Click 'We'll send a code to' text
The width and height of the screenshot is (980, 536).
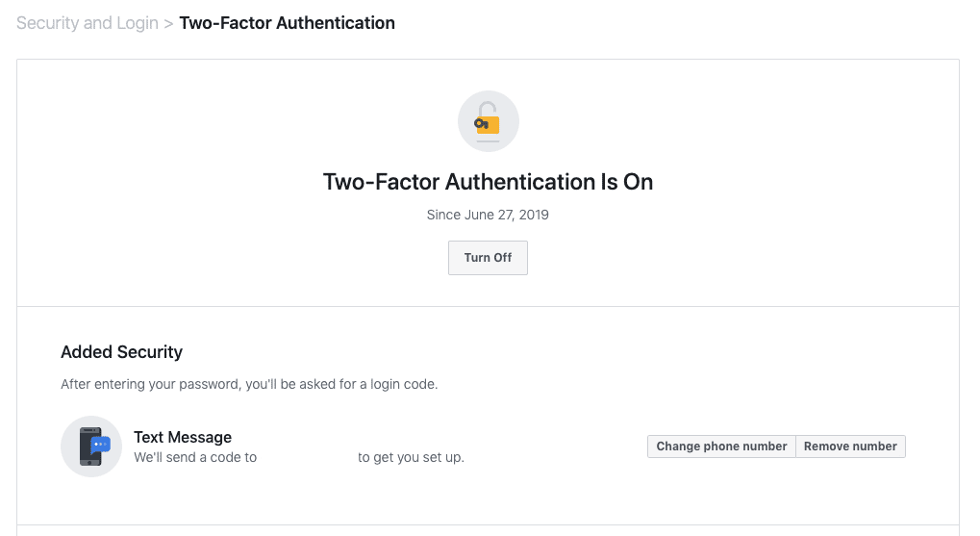pos(195,457)
